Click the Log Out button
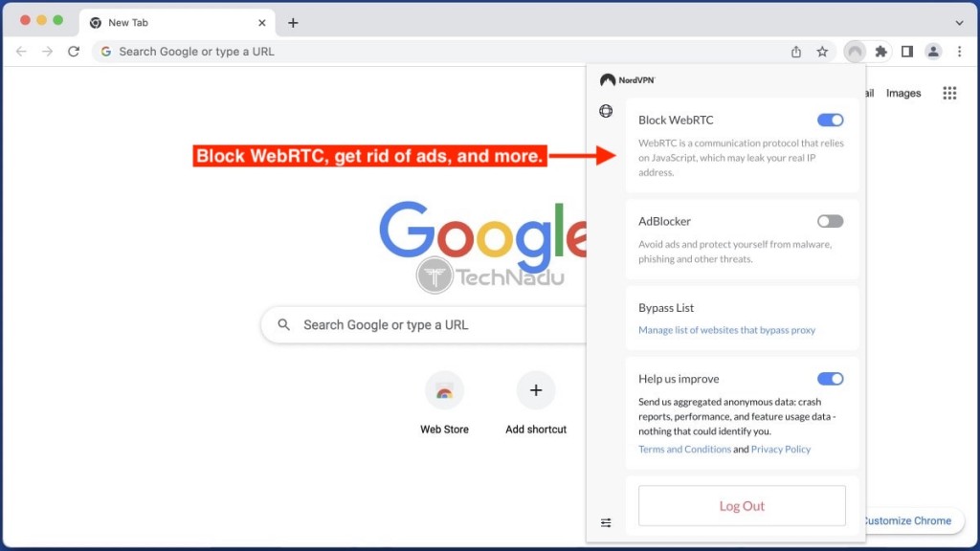 (x=742, y=505)
